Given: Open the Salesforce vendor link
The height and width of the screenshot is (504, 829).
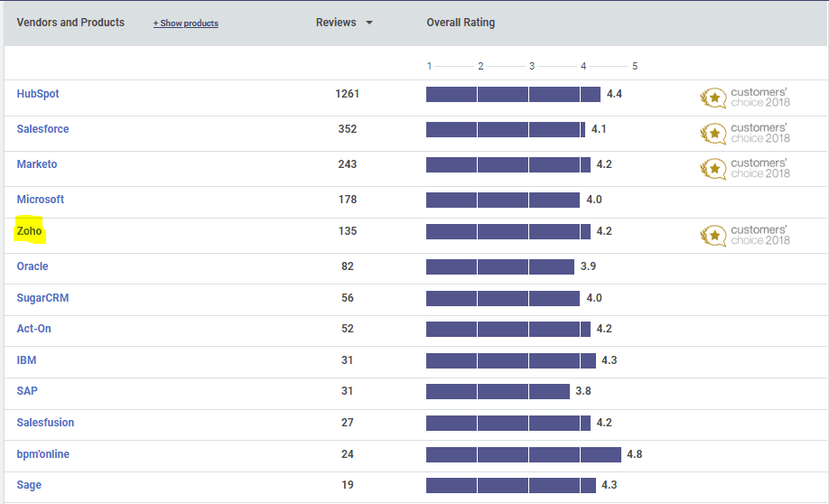Looking at the screenshot, I should pyautogui.click(x=42, y=129).
